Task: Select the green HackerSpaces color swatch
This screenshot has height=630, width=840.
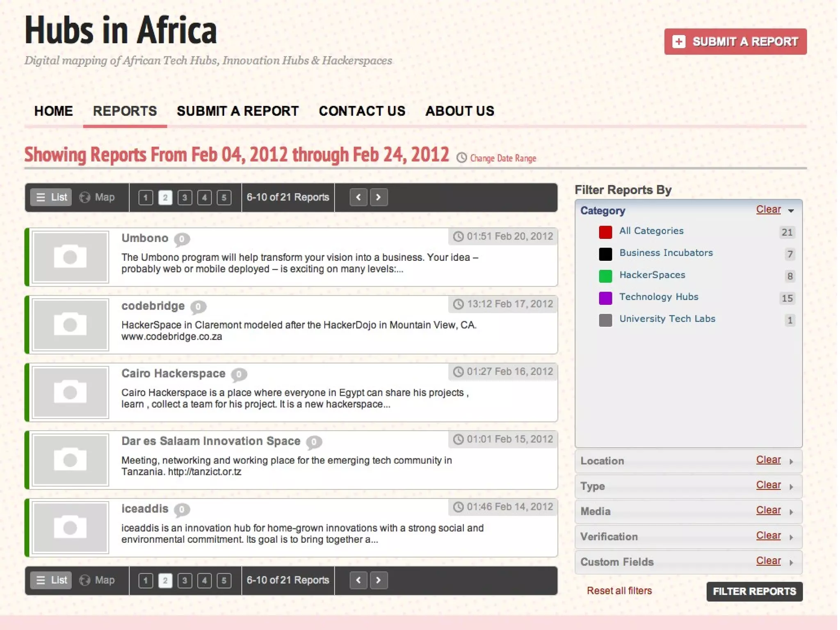Action: [605, 276]
